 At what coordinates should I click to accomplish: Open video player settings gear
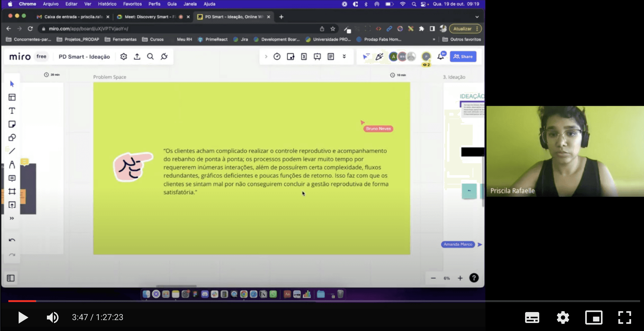(x=563, y=318)
